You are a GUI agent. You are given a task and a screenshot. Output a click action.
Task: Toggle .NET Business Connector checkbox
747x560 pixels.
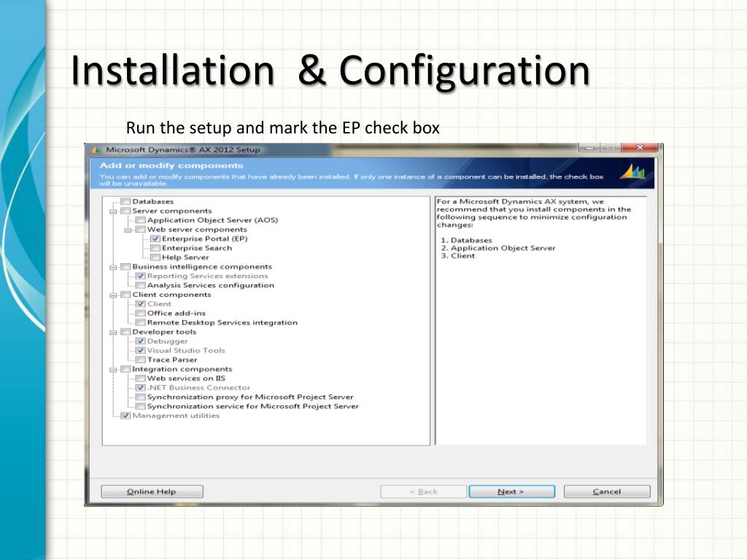point(141,388)
